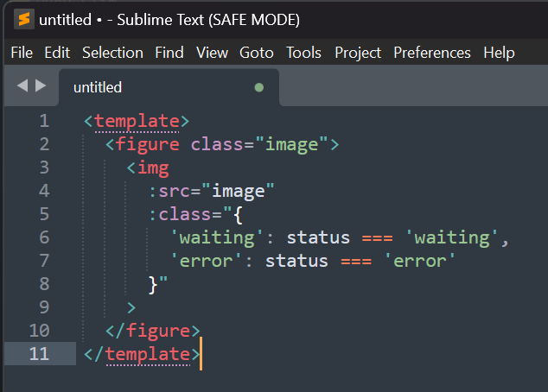Click line number 2 in the gutter
Image resolution: width=548 pixels, height=392 pixels.
tap(44, 144)
